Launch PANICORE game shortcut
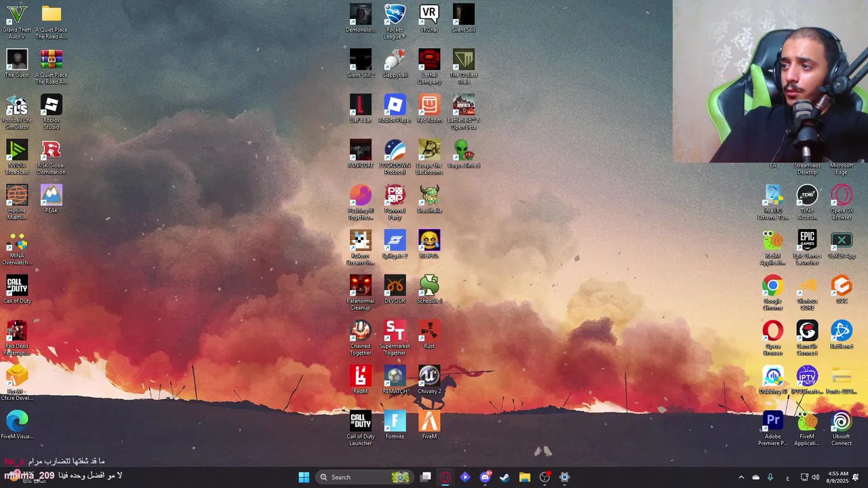Viewport: 868px width, 488px height. point(361,153)
